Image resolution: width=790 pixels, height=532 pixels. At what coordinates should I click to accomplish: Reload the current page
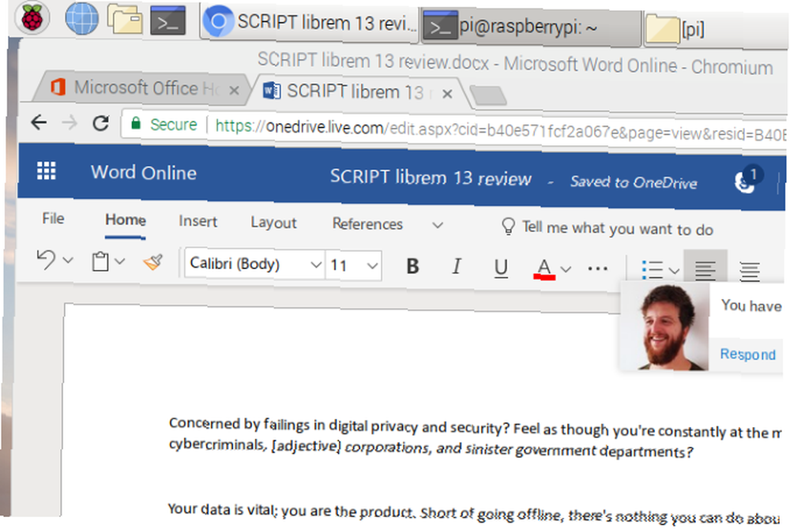pos(101,123)
